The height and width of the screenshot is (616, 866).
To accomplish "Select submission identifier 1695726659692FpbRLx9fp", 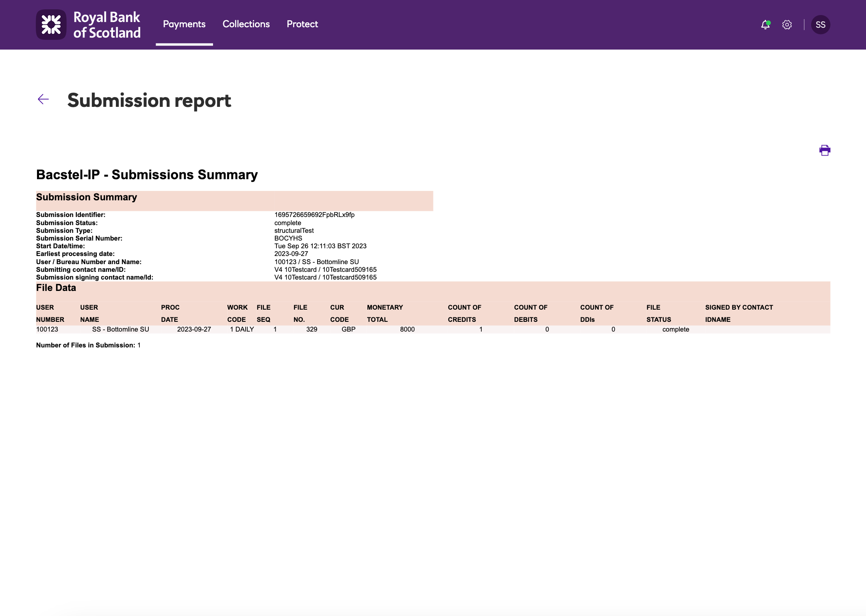I will (314, 215).
